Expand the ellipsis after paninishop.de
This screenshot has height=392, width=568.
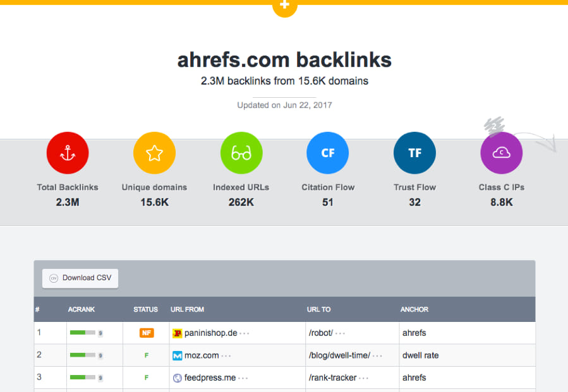coord(244,334)
